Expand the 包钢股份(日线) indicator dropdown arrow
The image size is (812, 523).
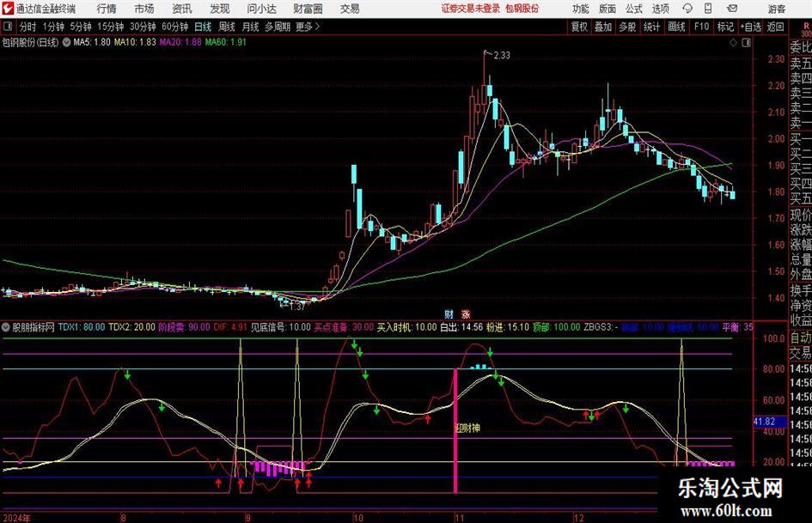66,42
